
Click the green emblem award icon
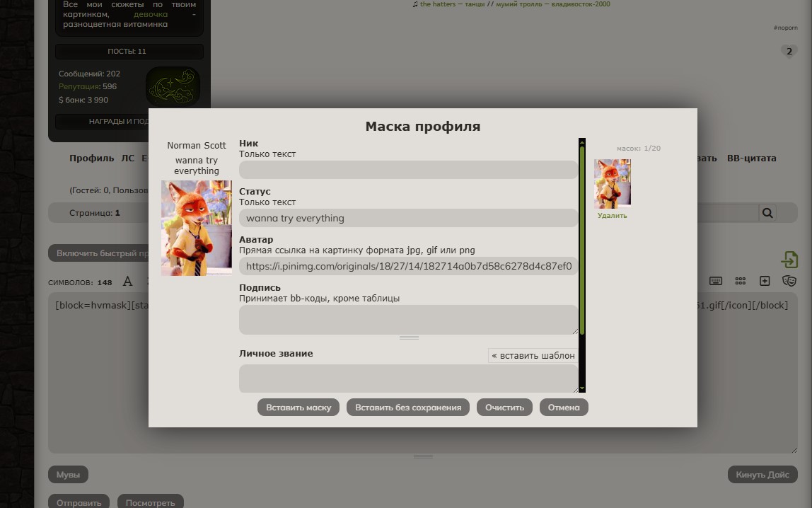coord(173,86)
